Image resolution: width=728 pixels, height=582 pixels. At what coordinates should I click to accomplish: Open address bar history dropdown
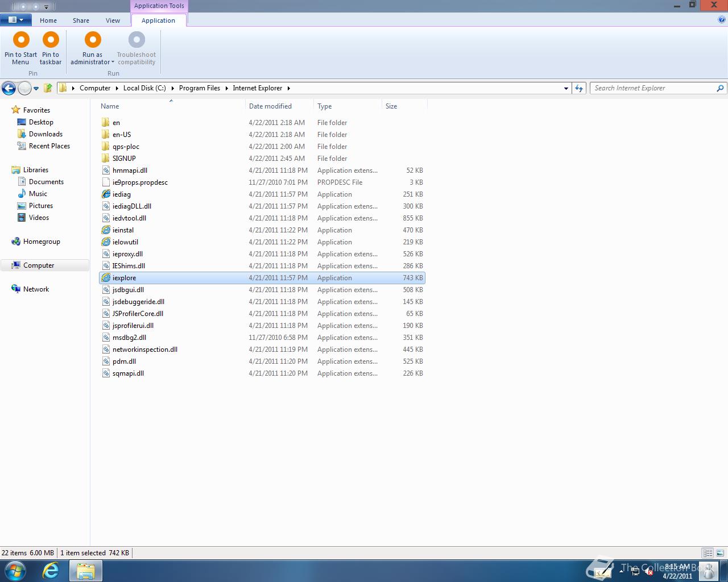click(566, 88)
